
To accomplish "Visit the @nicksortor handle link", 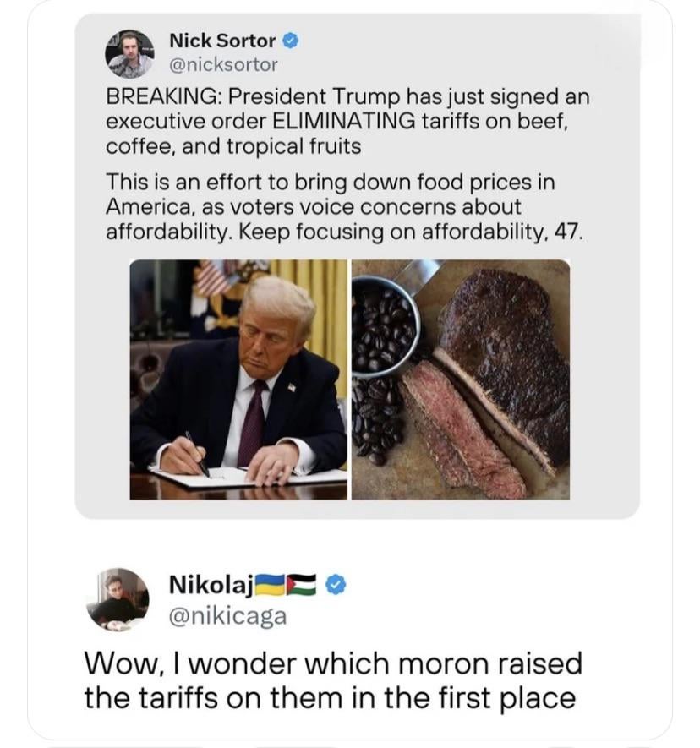I will 223,63.
